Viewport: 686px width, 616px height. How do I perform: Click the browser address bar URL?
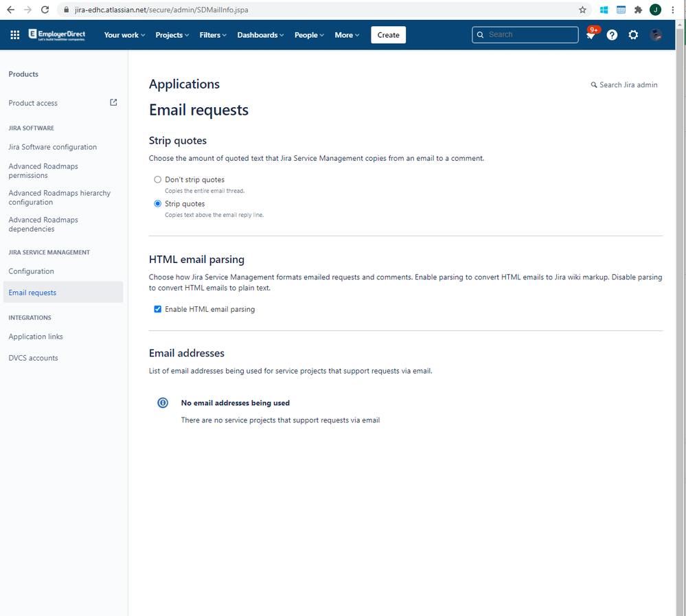click(x=161, y=10)
